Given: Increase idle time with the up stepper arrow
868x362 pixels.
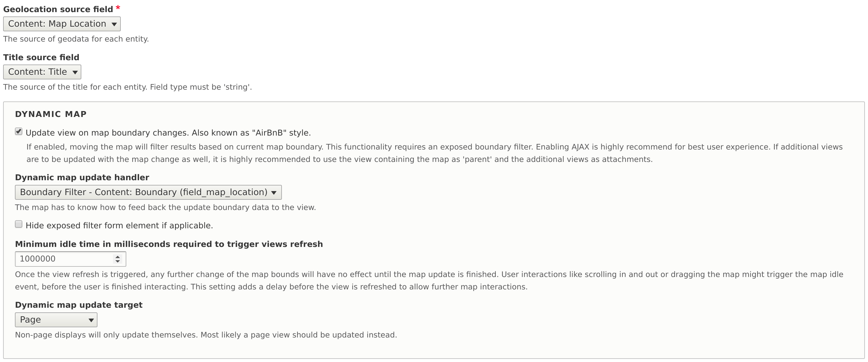Looking at the screenshot, I should pyautogui.click(x=118, y=257).
